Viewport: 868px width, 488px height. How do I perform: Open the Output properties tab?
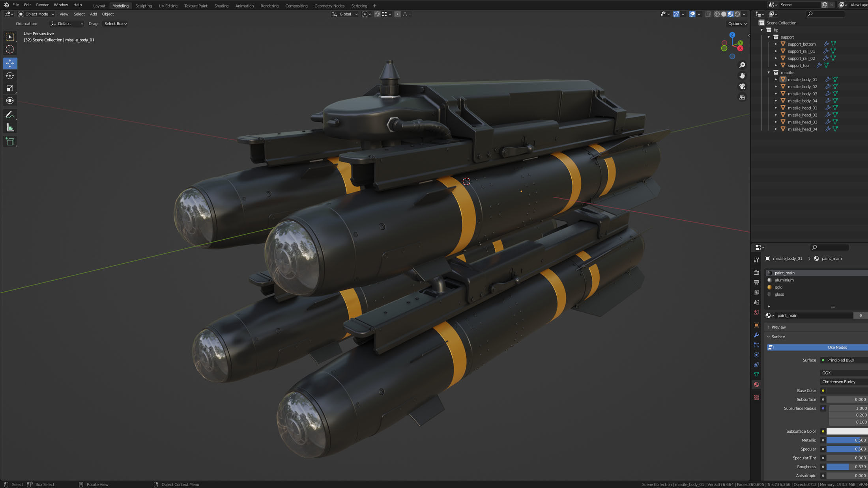(x=756, y=283)
